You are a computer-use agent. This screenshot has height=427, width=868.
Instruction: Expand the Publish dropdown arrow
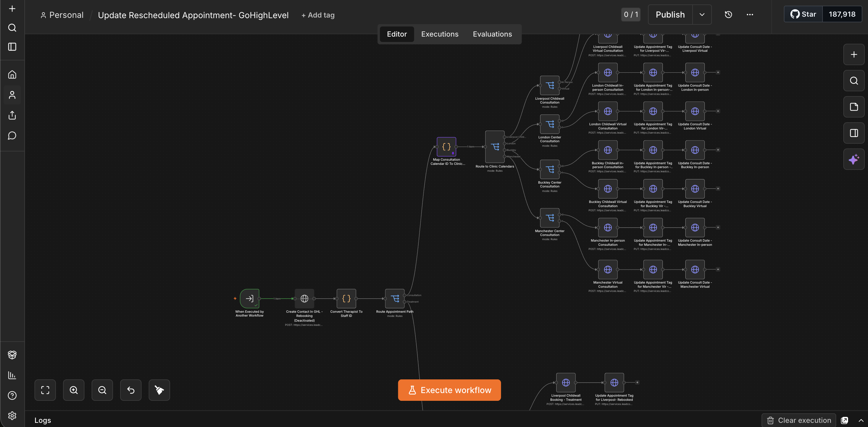702,15
